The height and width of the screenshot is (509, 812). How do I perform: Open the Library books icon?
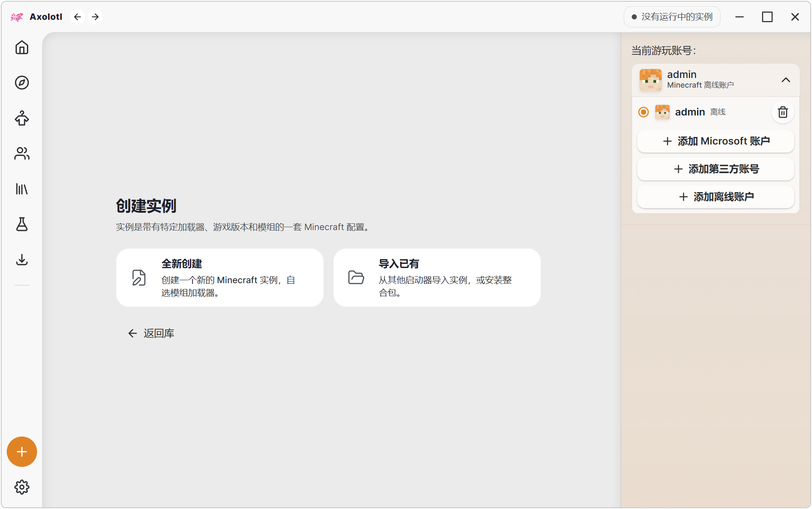22,189
